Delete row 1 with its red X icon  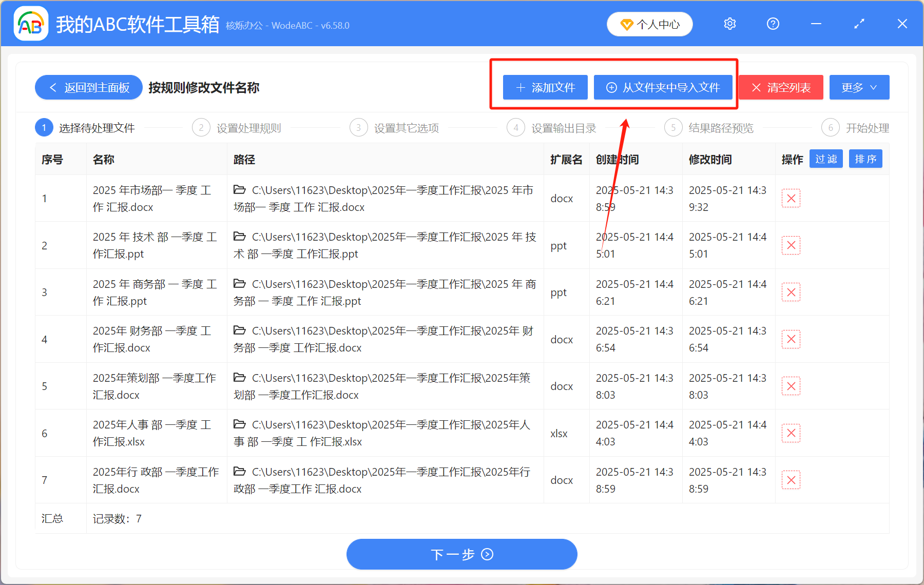[x=791, y=199]
